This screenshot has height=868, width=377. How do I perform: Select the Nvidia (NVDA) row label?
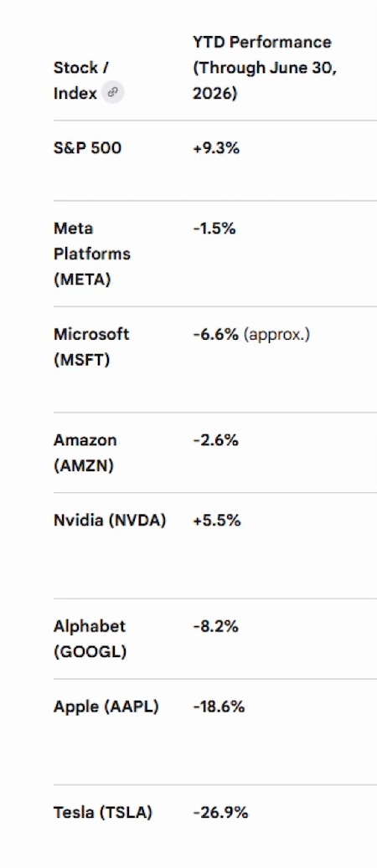(110, 521)
